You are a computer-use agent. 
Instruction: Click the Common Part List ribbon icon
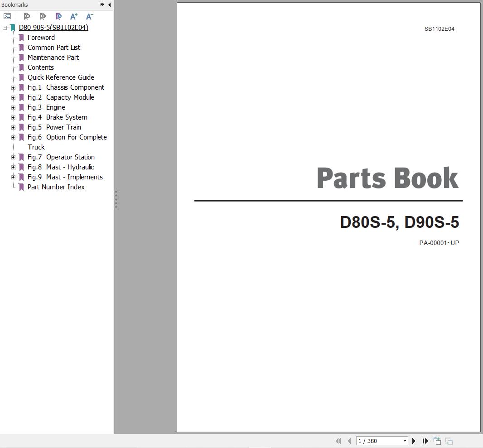(x=21, y=48)
